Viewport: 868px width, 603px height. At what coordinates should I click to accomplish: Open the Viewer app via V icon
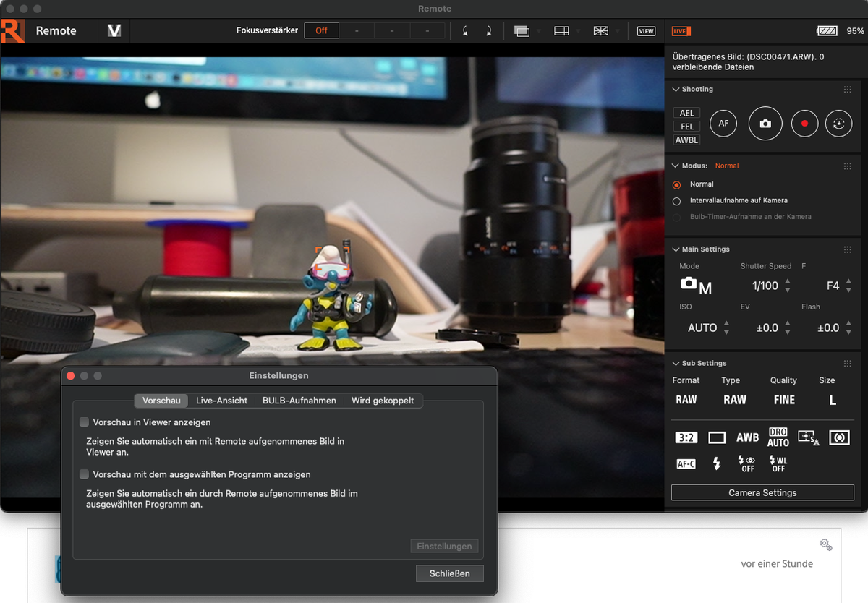coord(114,30)
